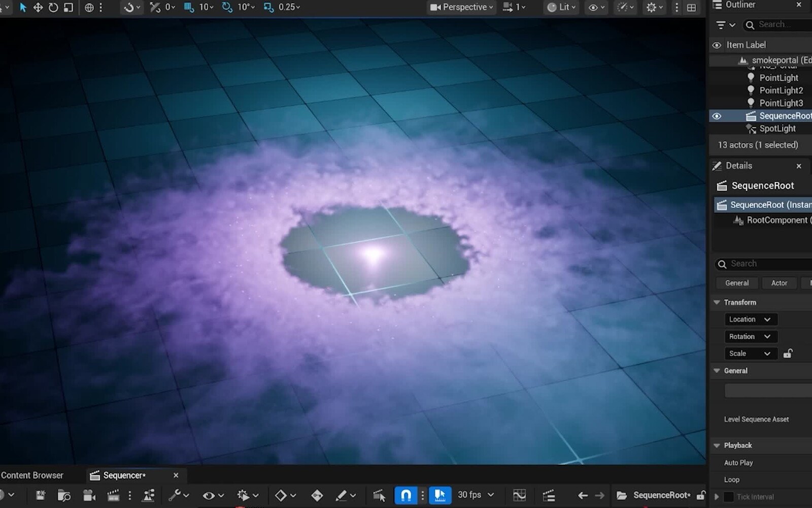Switch to the Sequencer tab
The image size is (812, 508).
click(x=124, y=475)
